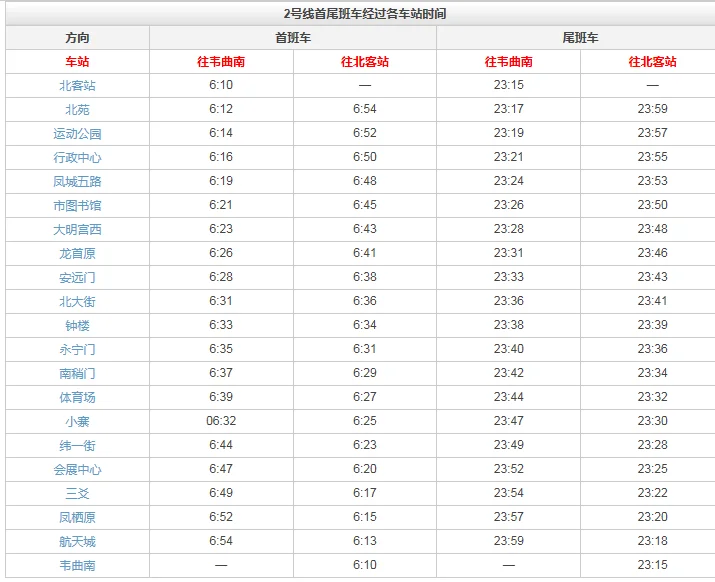This screenshot has width=715, height=582.
Task: Open the 龙首原 station link
Action: [x=77, y=253]
